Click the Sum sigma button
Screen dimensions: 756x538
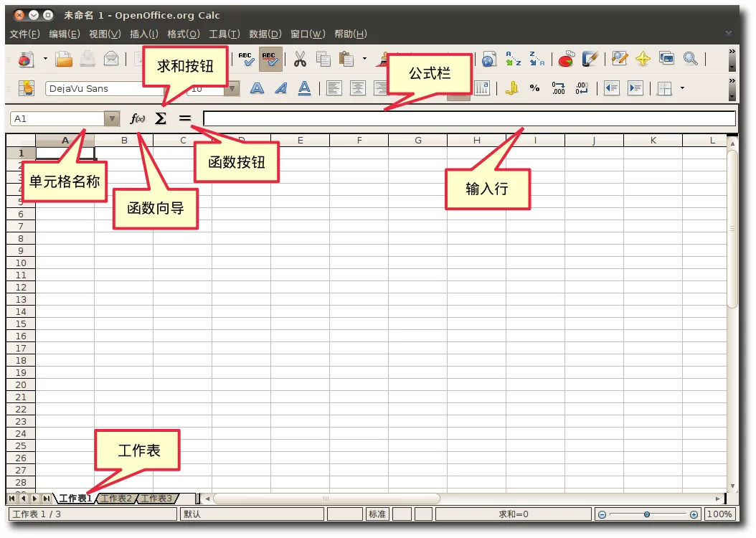click(161, 118)
